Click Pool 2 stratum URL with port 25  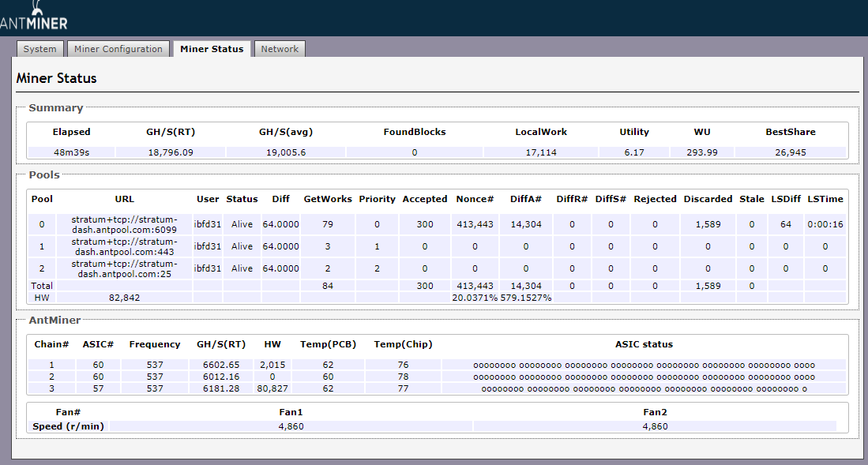click(x=124, y=268)
